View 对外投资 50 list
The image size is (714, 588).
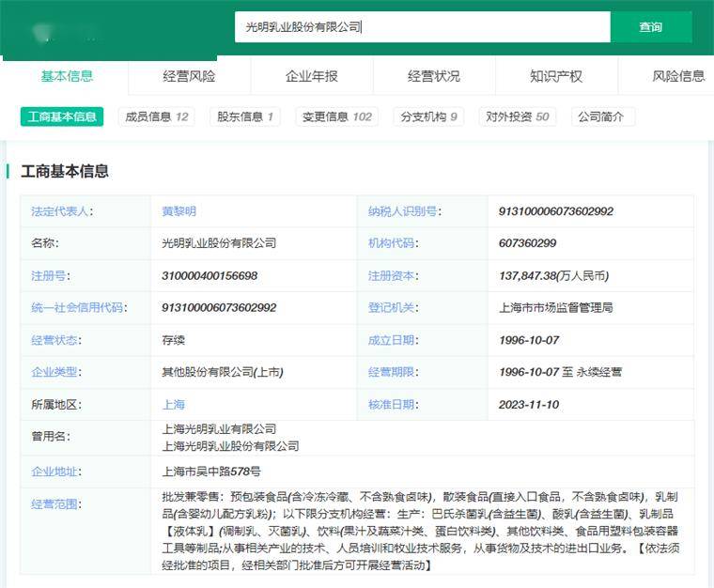point(518,116)
